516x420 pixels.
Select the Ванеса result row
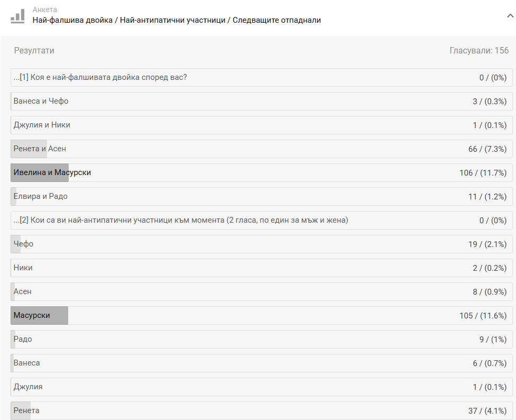(x=262, y=363)
